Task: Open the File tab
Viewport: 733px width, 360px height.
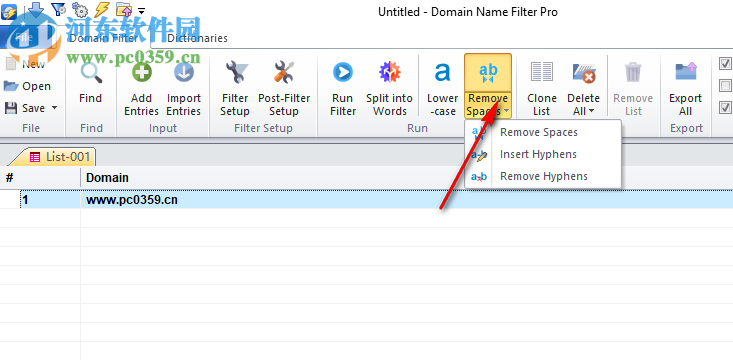Action: tap(23, 38)
